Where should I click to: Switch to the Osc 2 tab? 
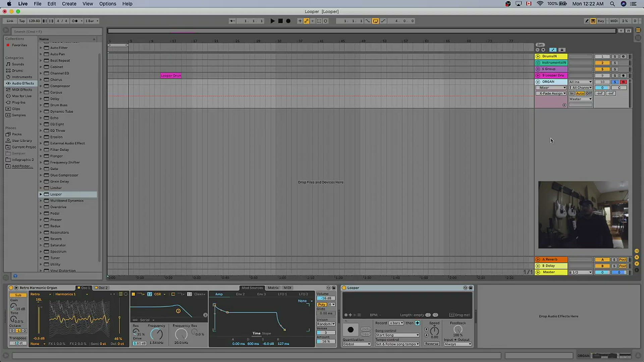pyautogui.click(x=101, y=288)
